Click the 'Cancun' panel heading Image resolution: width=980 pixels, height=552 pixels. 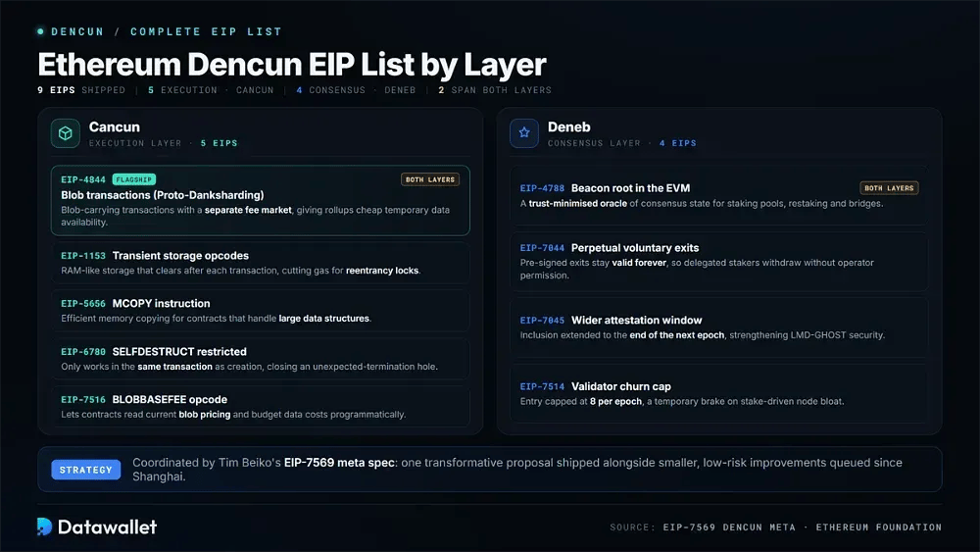click(x=115, y=126)
